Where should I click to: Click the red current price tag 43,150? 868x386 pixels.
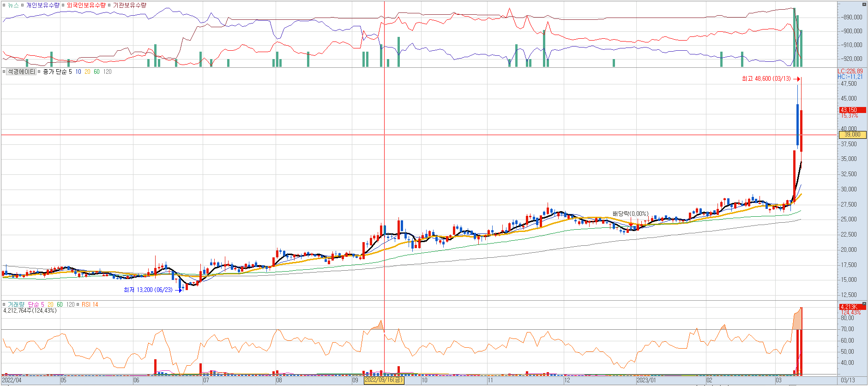pyautogui.click(x=852, y=110)
